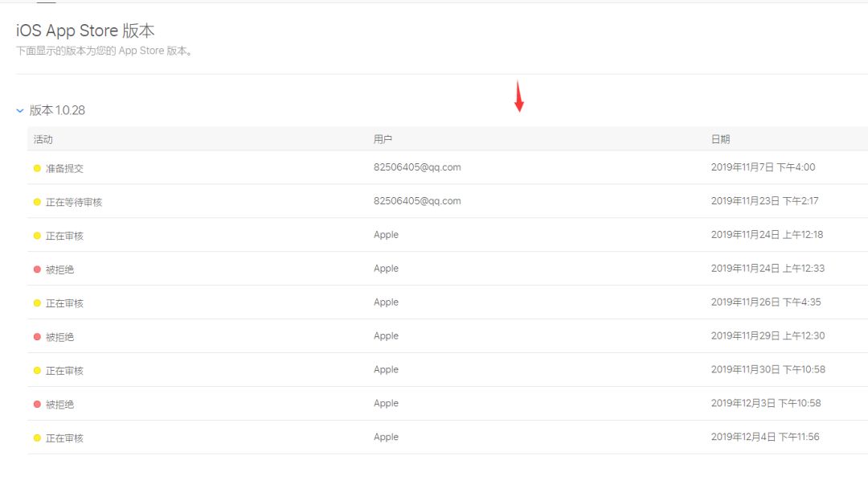Click email 82506405@qq.com in 正在等待审核 row
This screenshot has height=477, width=868.
[417, 201]
